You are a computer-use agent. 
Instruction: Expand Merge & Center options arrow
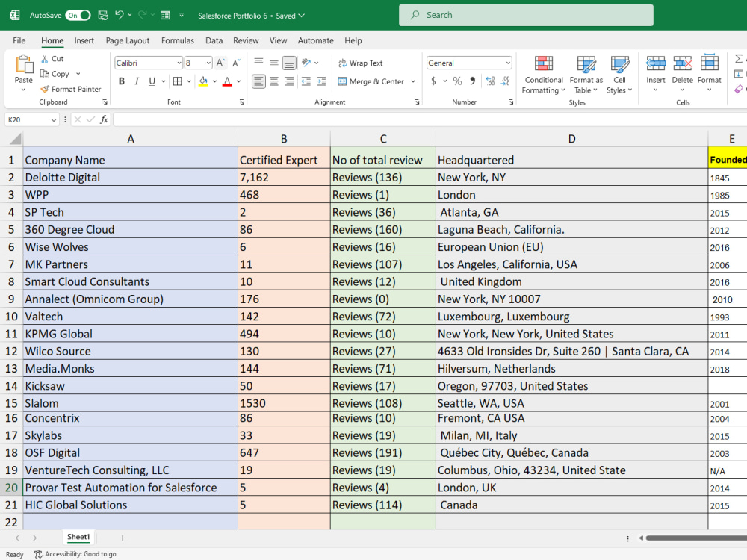click(413, 81)
